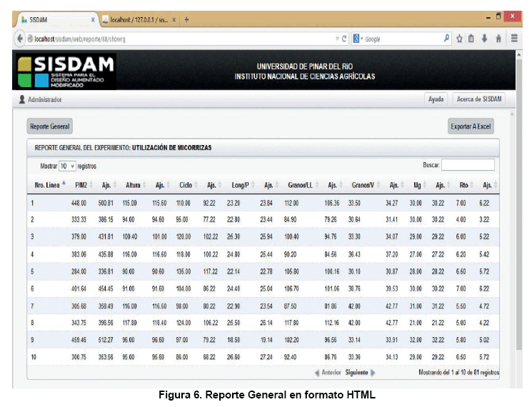Reload the page with refresh icon
Screen dimensions: 532x407
coord(346,39)
